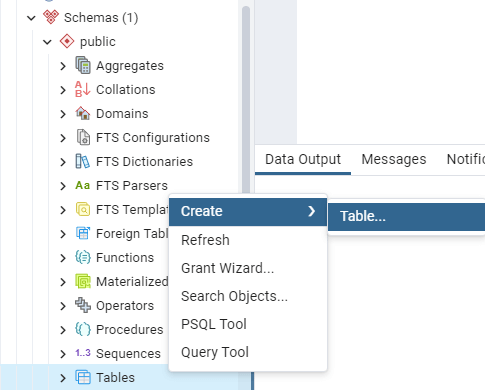Select Refresh in the context menu
This screenshot has width=485, height=390.
tap(248, 240)
